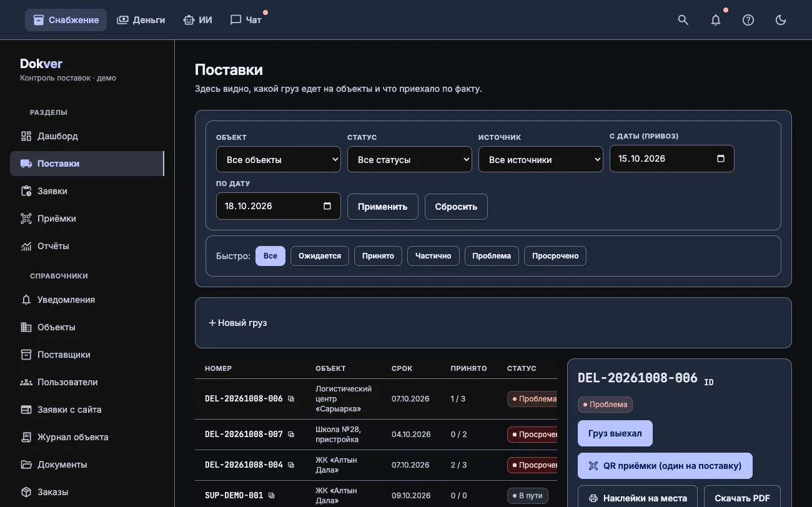Open calendar picker in С даты field
The width and height of the screenshot is (812, 507).
coord(721,159)
